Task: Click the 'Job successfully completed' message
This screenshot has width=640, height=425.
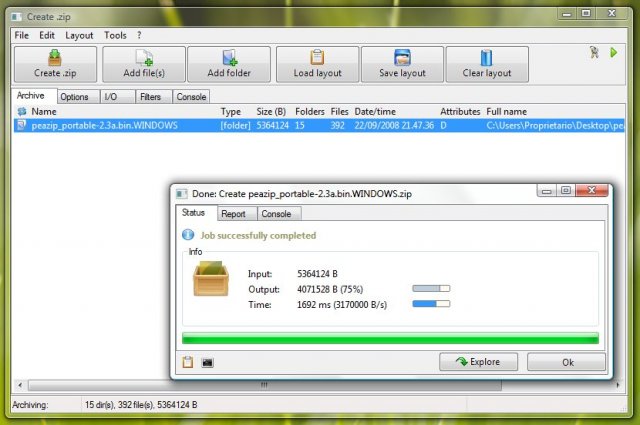Action: [x=258, y=236]
